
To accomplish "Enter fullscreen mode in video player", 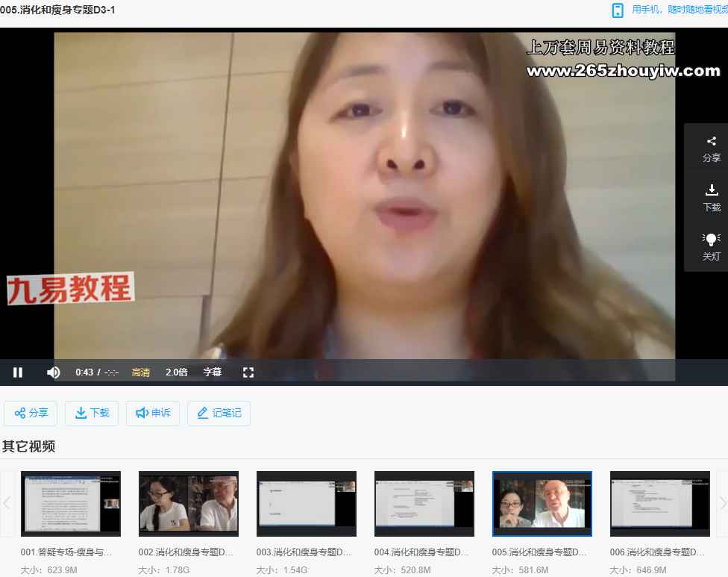I will [248, 372].
